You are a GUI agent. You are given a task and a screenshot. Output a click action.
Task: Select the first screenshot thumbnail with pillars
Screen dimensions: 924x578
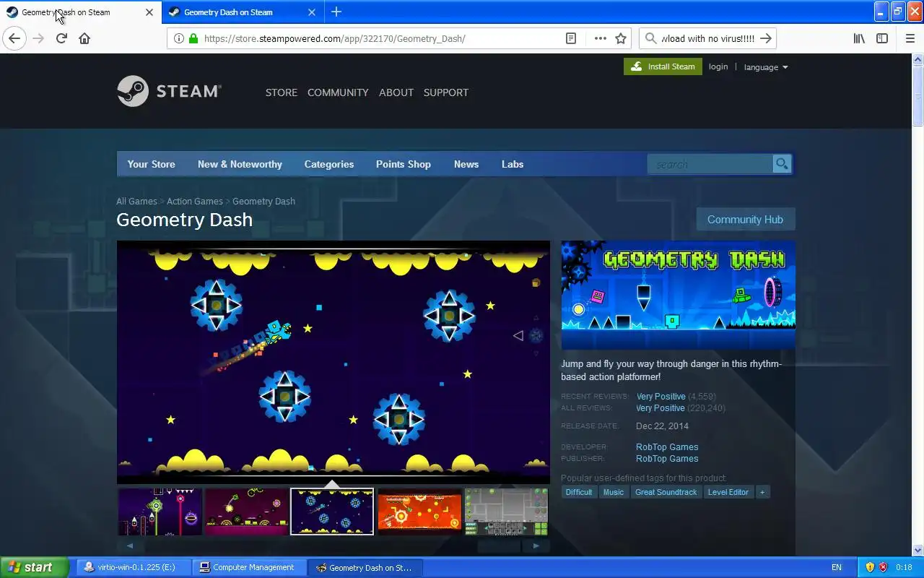(160, 512)
